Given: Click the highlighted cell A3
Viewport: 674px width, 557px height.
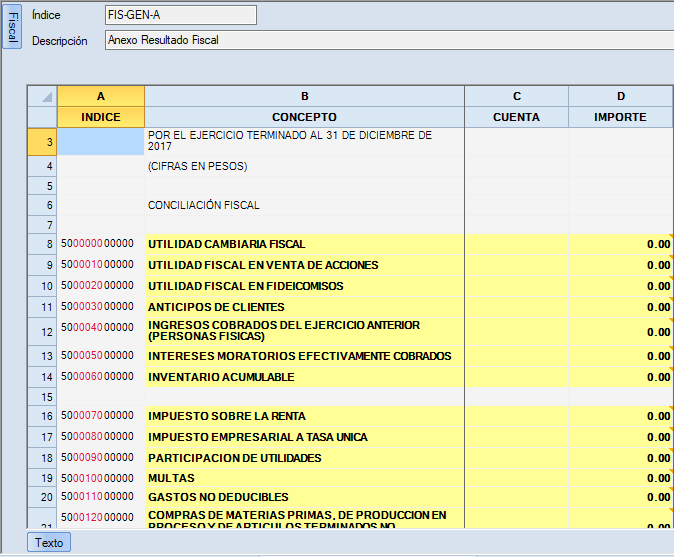Looking at the screenshot, I should (x=101, y=142).
